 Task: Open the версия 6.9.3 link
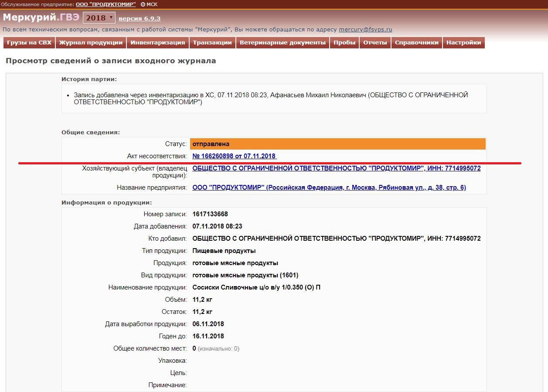pos(140,19)
